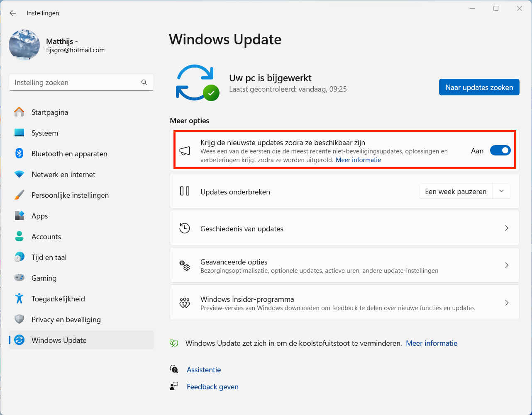Go to Systeem in the sidebar
Screen dimensions: 532x415
click(45, 133)
